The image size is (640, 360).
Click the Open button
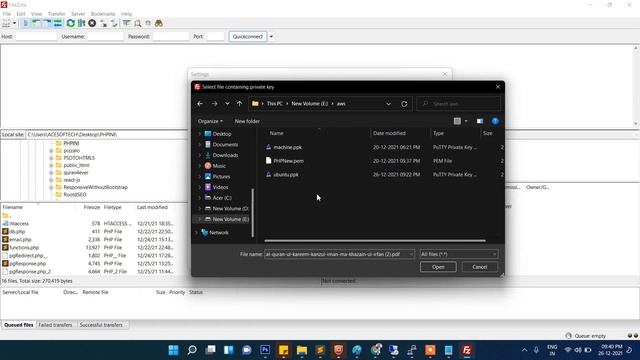(x=438, y=267)
